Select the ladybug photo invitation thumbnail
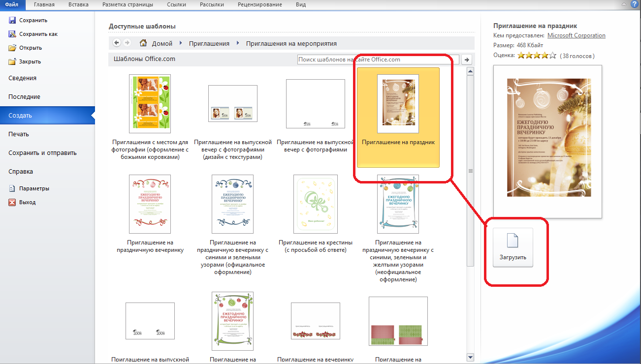 pyautogui.click(x=150, y=103)
